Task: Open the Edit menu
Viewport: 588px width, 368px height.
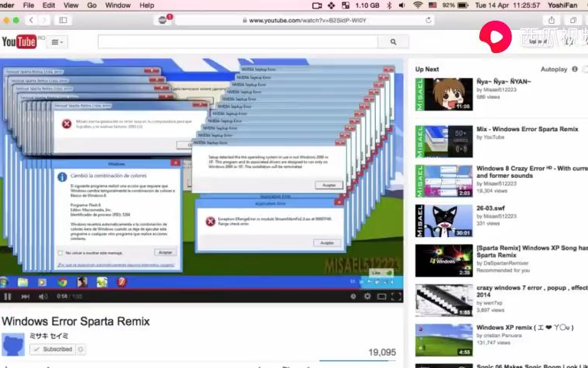Action: coord(49,5)
